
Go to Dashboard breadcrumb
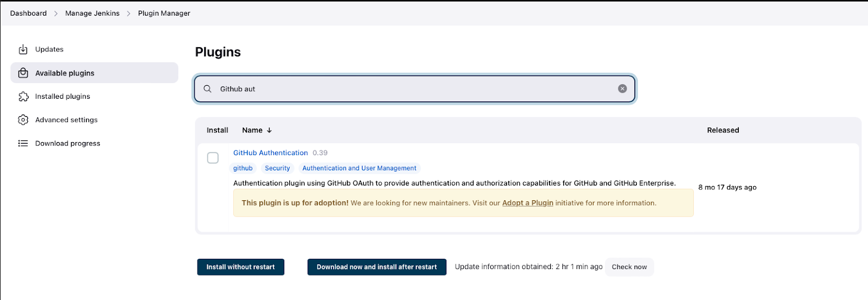(28, 13)
